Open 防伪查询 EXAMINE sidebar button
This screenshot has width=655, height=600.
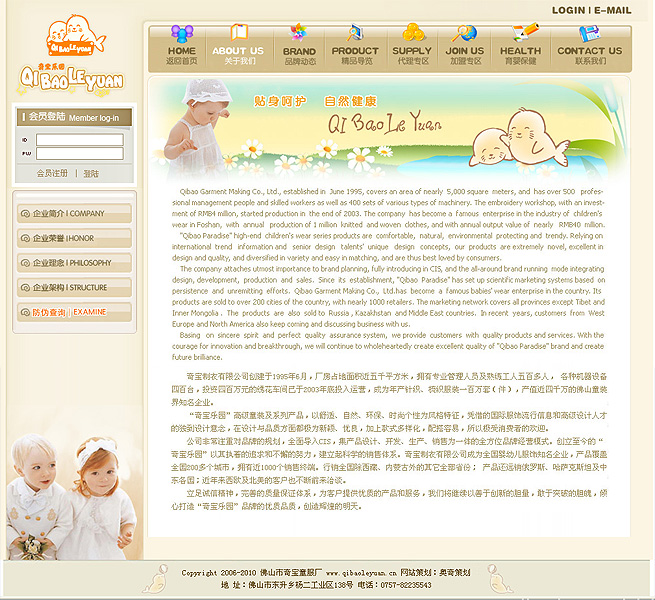74,312
